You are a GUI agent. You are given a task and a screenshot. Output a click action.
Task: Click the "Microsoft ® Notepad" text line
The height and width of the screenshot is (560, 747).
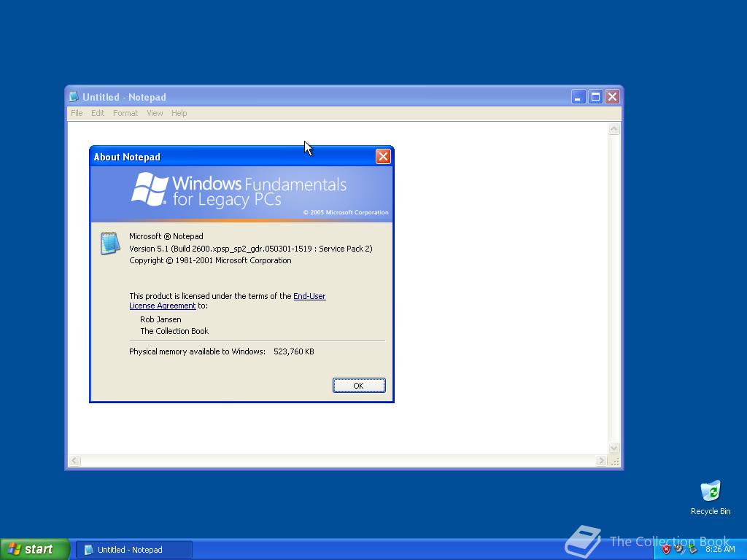click(166, 236)
